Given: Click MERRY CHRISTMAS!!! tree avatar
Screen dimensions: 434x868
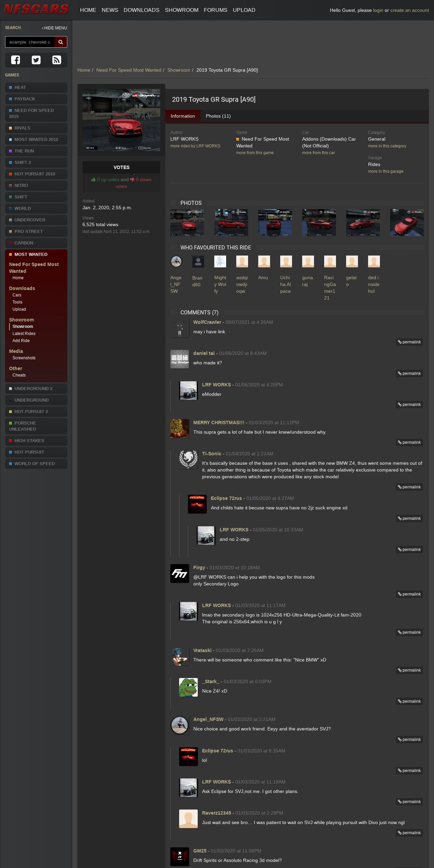Looking at the screenshot, I should pos(179,428).
